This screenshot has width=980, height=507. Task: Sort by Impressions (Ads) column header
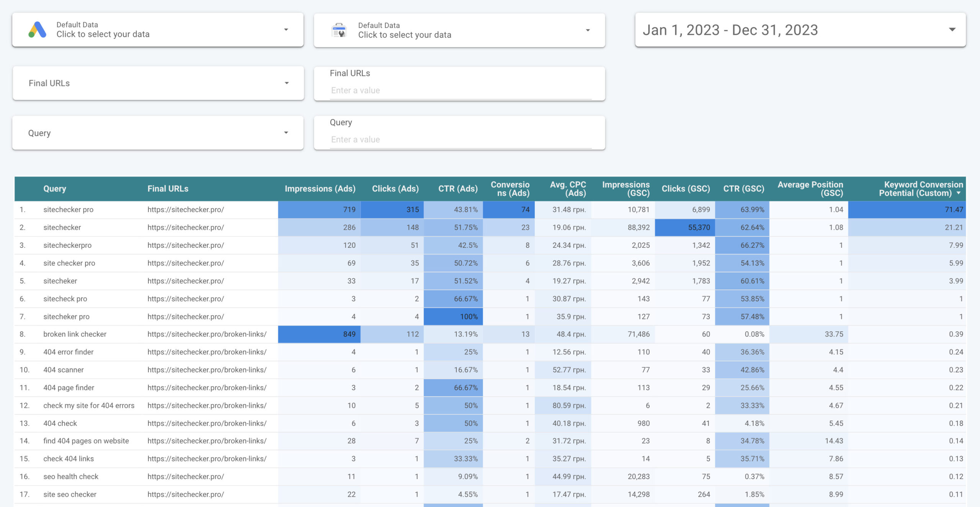click(320, 189)
